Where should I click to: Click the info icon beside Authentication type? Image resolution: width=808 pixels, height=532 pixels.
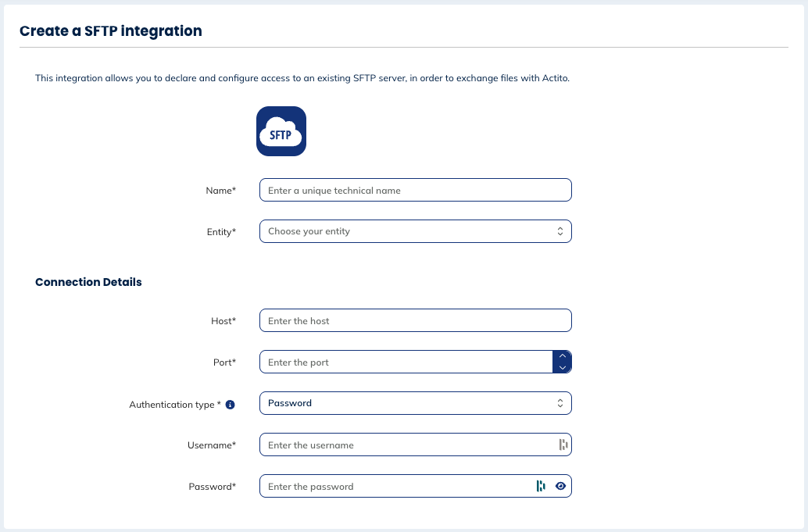[231, 405]
